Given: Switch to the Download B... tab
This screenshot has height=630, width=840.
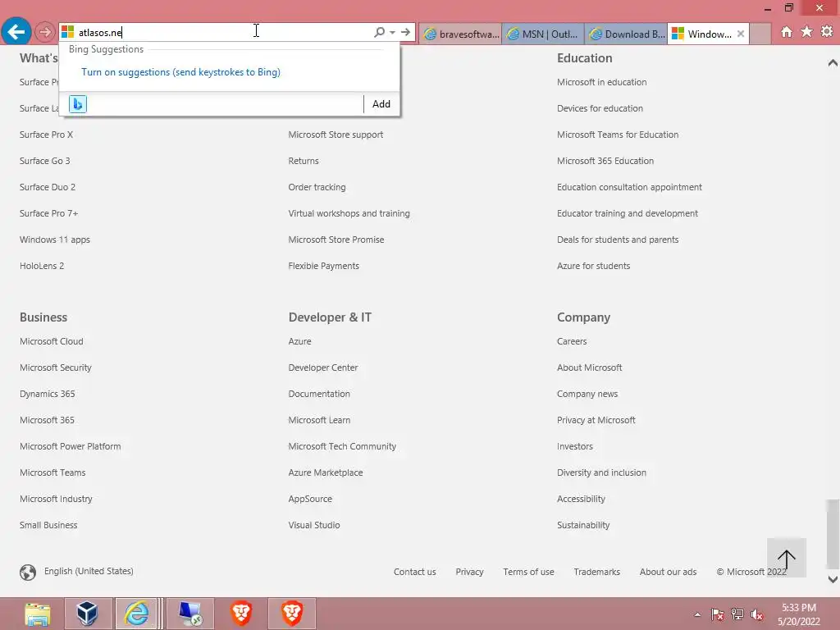Looking at the screenshot, I should pos(626,34).
